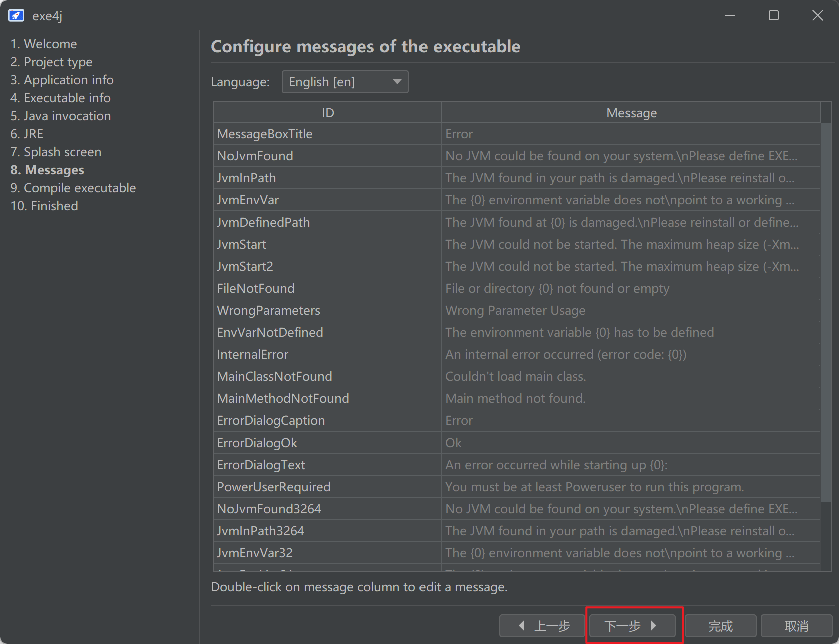The height and width of the screenshot is (644, 839).
Task: Open the JRE step
Action: 27,134
